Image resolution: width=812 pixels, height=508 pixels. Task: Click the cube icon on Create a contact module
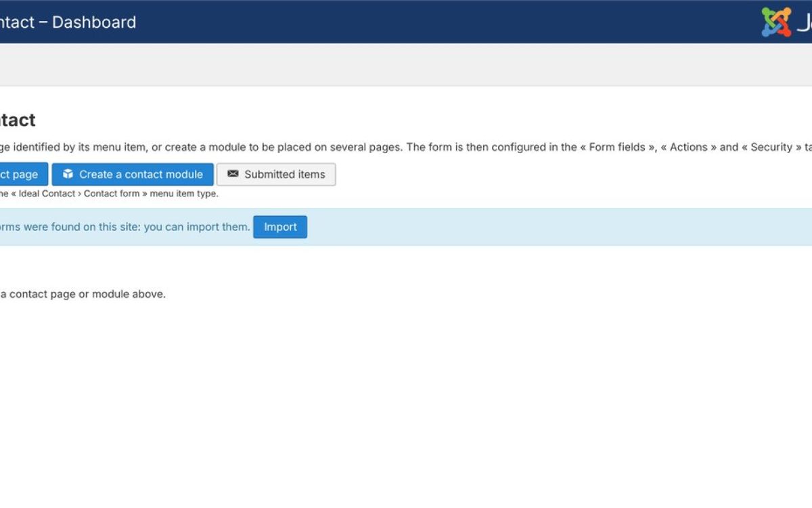click(x=68, y=174)
